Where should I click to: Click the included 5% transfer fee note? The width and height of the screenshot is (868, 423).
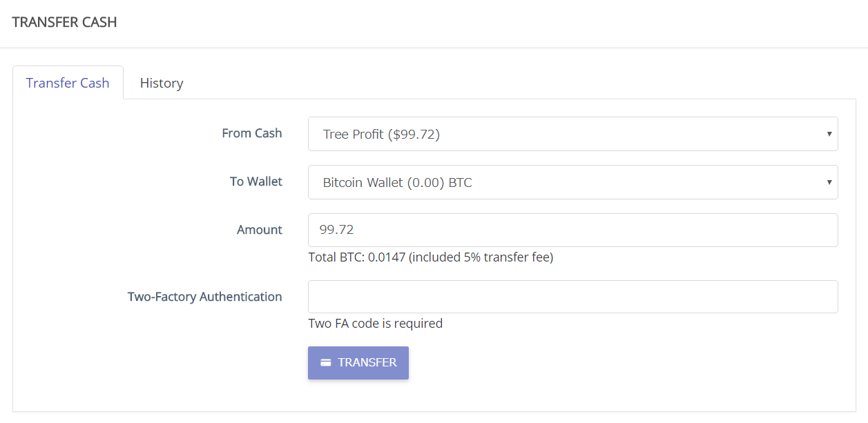[x=482, y=257]
